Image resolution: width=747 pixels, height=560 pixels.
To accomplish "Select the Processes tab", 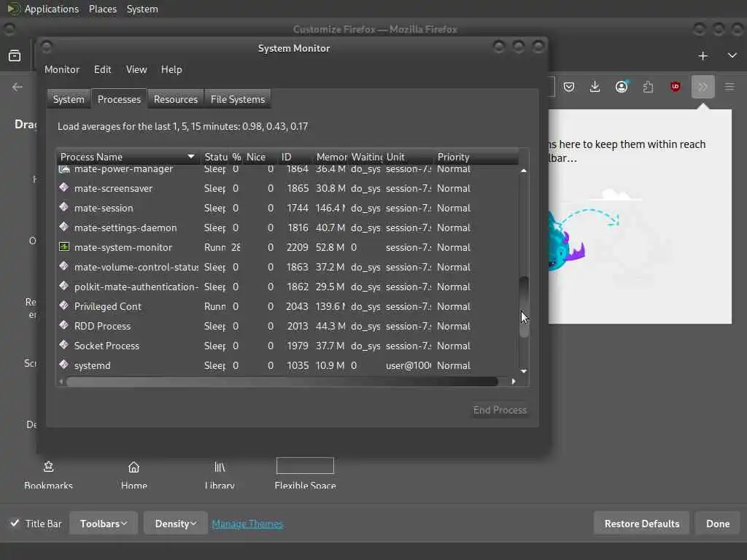I will [119, 99].
